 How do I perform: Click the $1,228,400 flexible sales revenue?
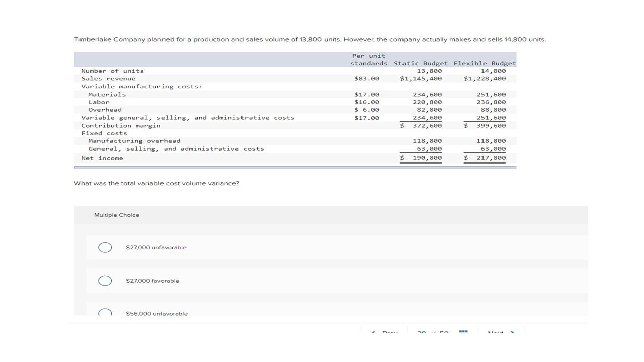(x=485, y=79)
